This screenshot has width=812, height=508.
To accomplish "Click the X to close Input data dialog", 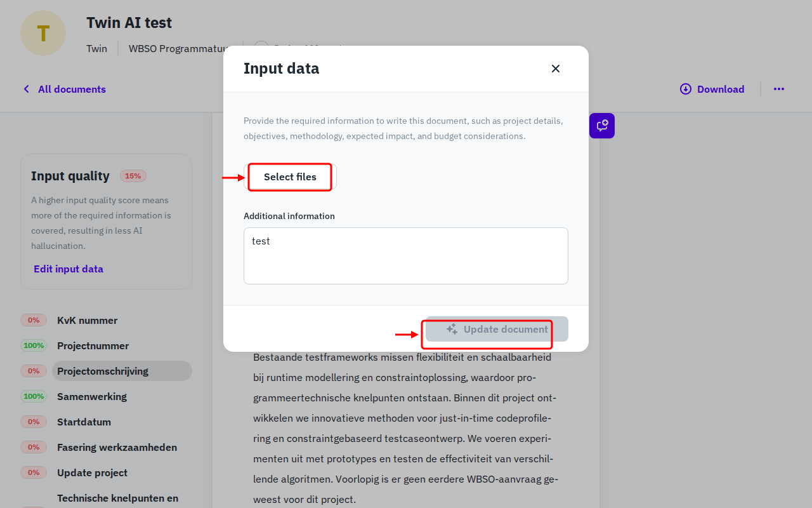I will coord(555,68).
